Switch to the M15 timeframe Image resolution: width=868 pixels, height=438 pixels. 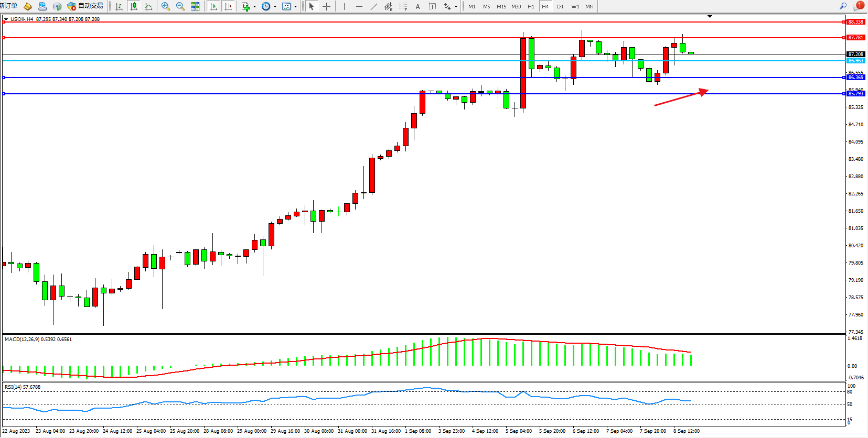[501, 6]
